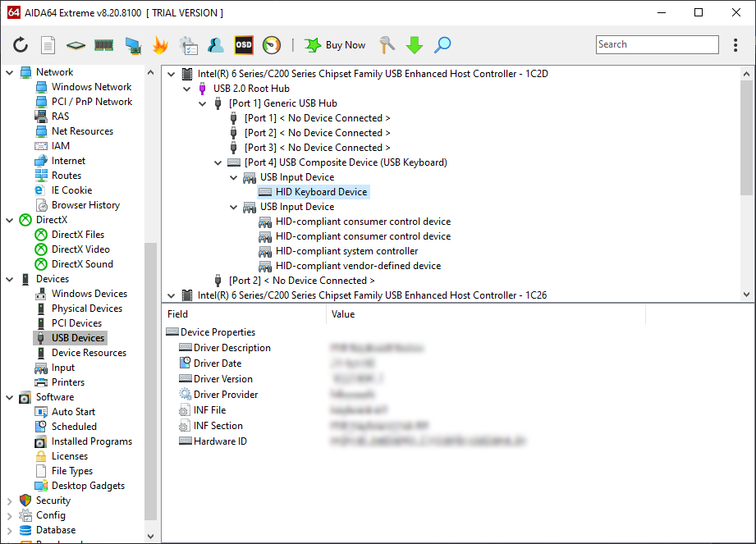Click the Refresh toolbar icon
Screen dimensions: 756x544
point(21,45)
